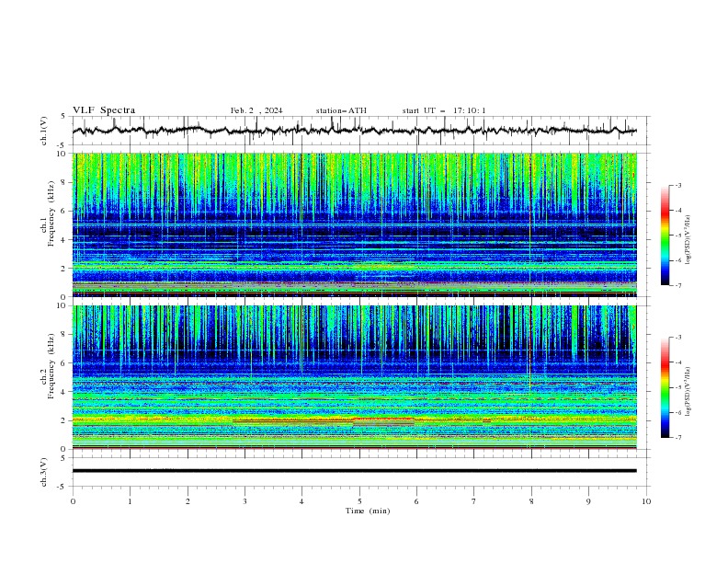Image resolution: width=728 pixels, height=563 pixels.
Task: Click the "-7" label on ch.1 colorbar
Action: point(678,285)
